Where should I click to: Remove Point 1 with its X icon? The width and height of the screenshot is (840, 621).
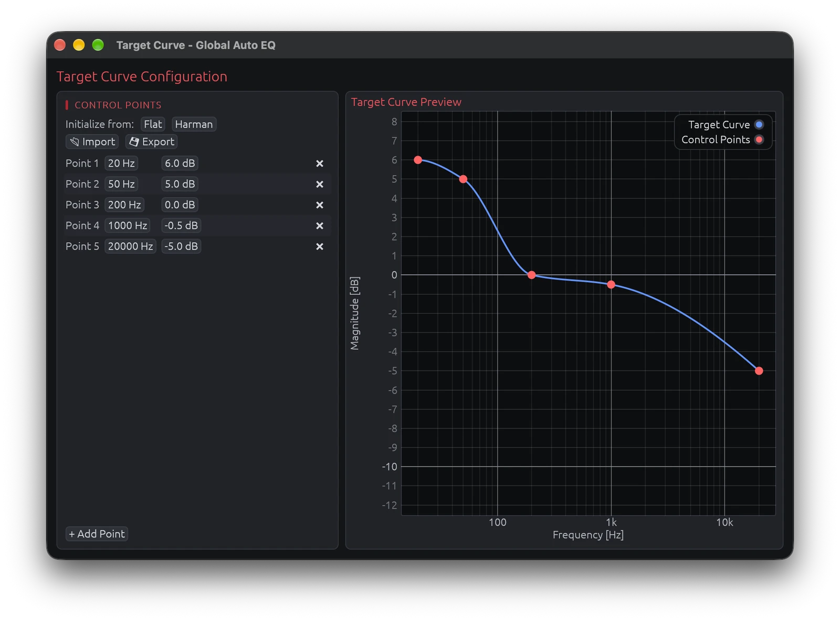click(x=319, y=163)
